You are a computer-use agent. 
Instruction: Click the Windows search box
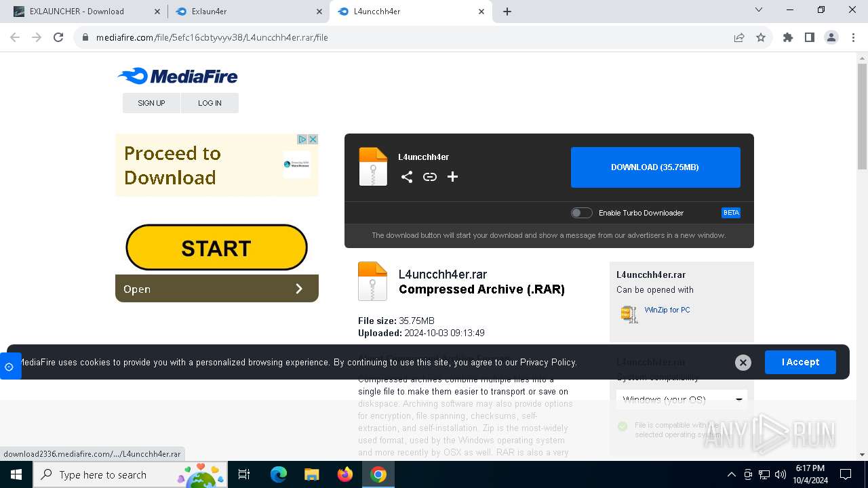pyautogui.click(x=132, y=474)
